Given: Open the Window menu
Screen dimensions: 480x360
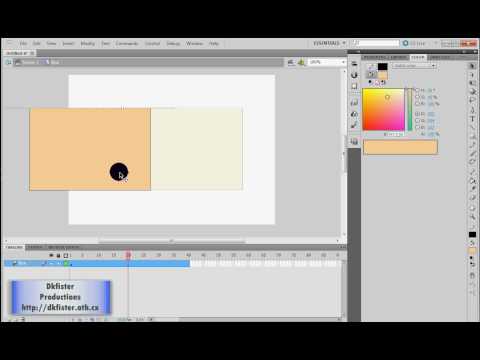Looking at the screenshot, I should [194, 44].
